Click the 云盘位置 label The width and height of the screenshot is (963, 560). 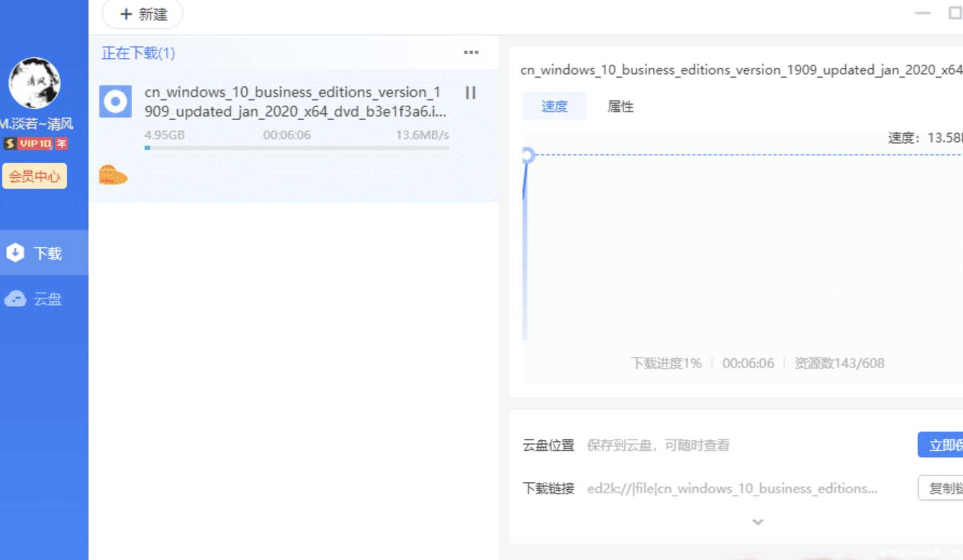click(548, 445)
